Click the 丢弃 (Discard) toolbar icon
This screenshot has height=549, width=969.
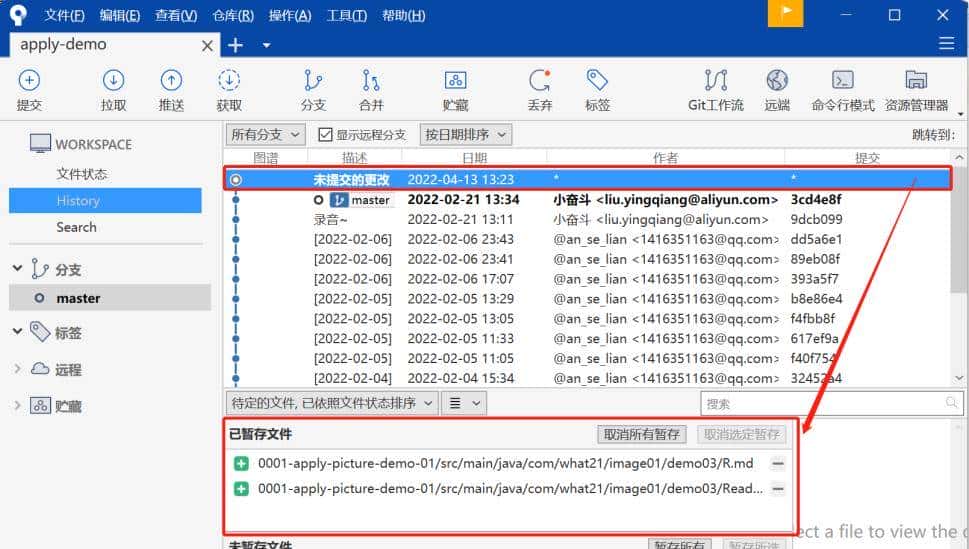(540, 80)
